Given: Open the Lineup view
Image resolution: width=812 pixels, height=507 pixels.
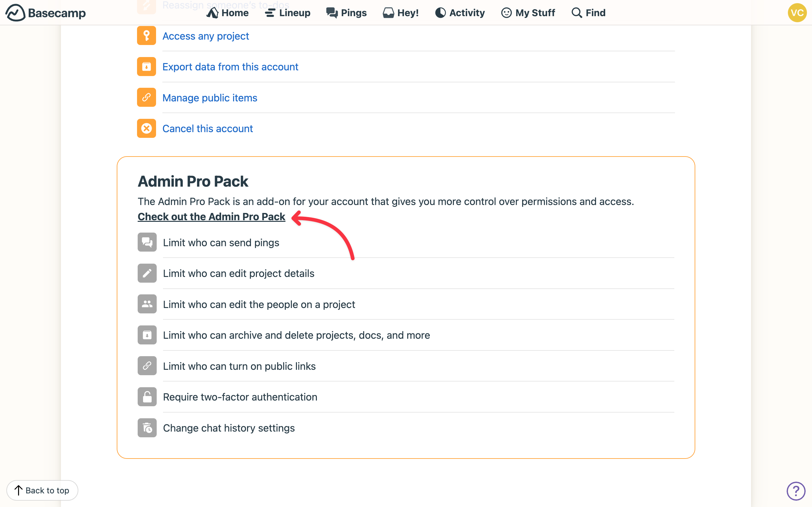Looking at the screenshot, I should tap(287, 13).
